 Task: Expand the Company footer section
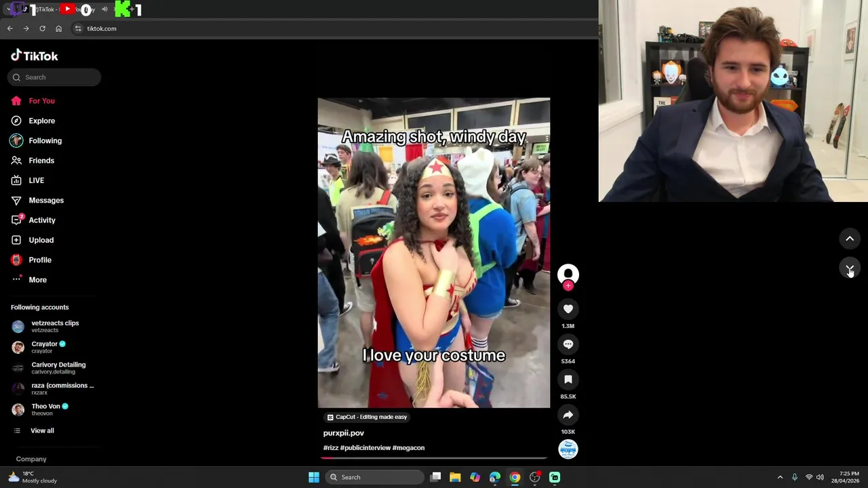(31, 460)
